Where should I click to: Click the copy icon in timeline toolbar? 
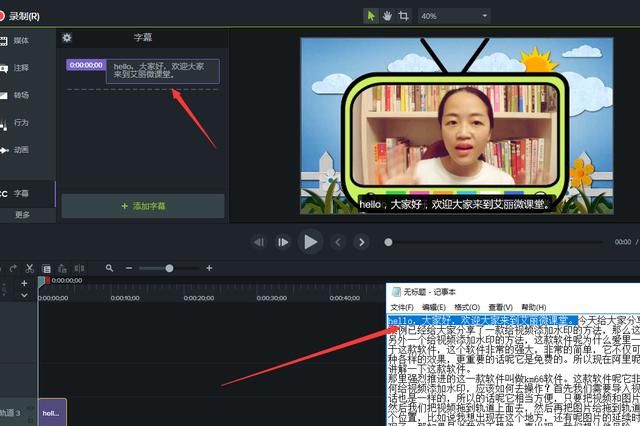pyautogui.click(x=47, y=268)
